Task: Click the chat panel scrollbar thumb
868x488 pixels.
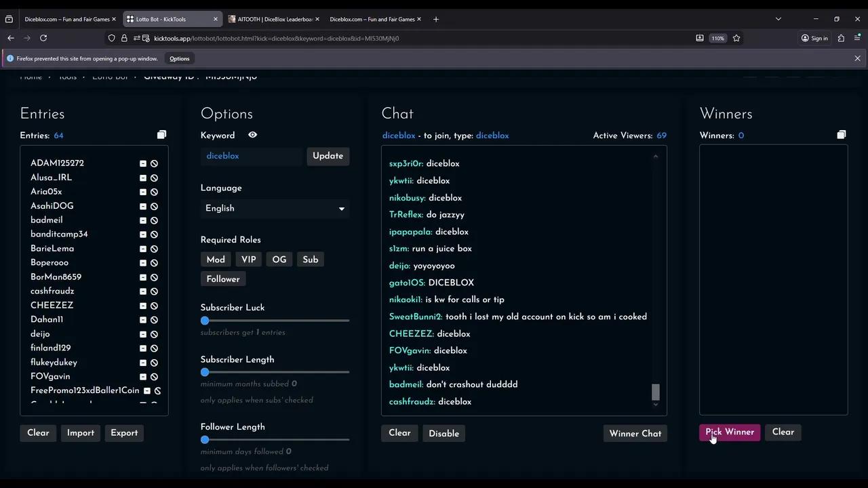Action: pyautogui.click(x=656, y=392)
